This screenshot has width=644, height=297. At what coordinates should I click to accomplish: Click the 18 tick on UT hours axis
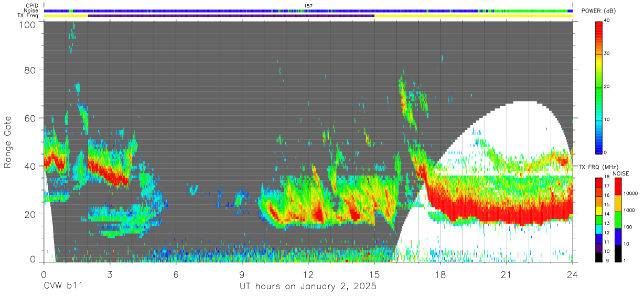(x=440, y=274)
